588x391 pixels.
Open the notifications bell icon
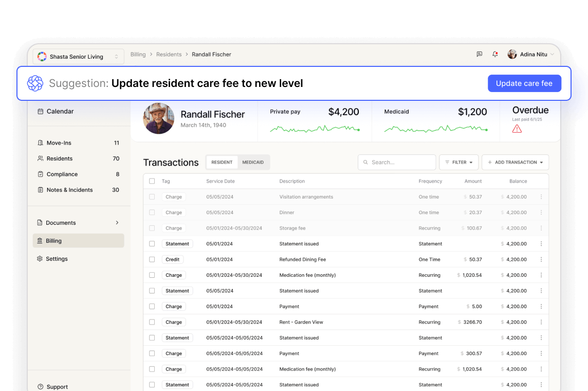coord(495,55)
